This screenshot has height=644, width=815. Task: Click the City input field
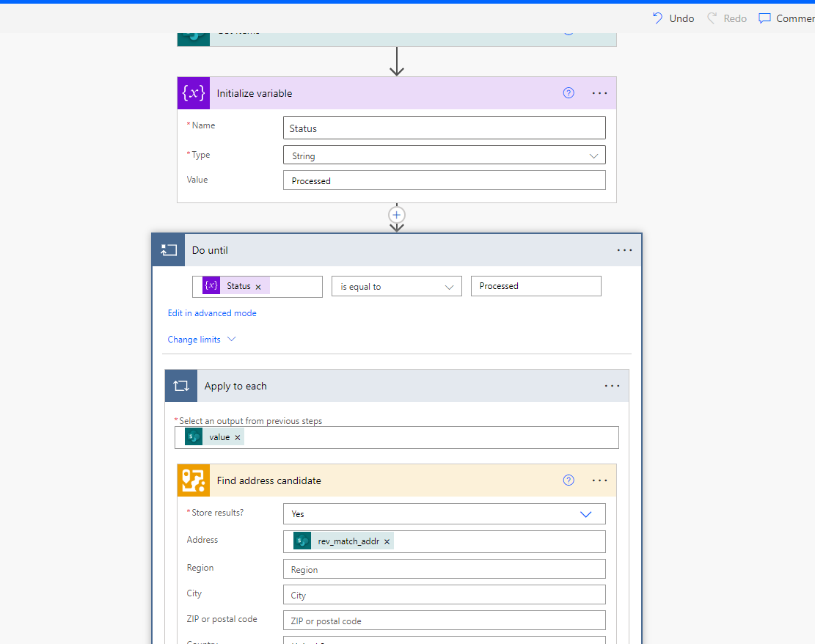pos(444,594)
